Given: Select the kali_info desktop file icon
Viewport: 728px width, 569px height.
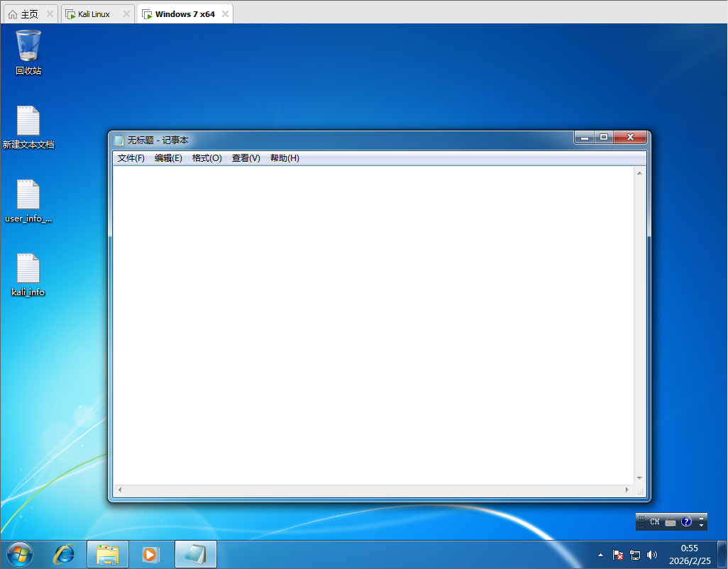Looking at the screenshot, I should click(x=28, y=275).
